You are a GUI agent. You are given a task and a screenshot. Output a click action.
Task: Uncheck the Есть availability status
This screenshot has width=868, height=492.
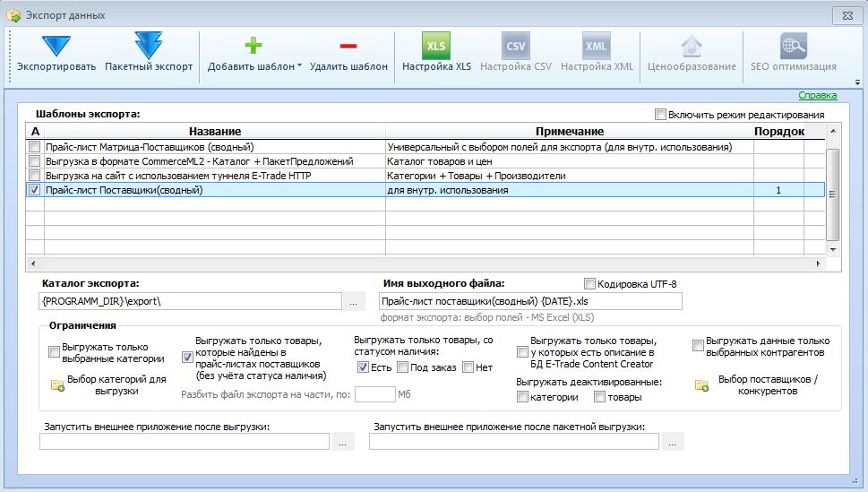tap(363, 367)
